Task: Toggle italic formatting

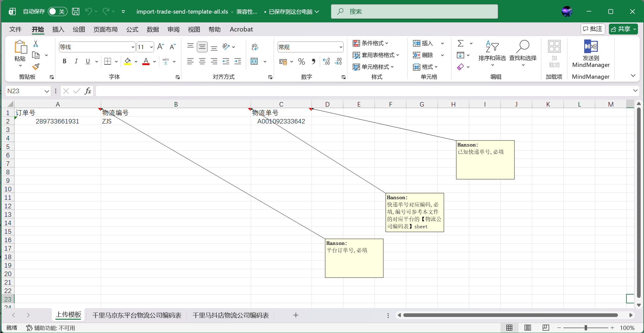Action: (76, 61)
